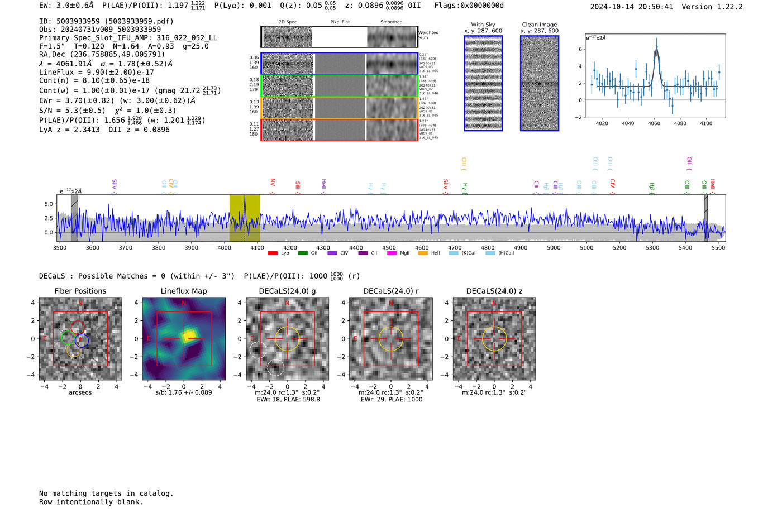Click the 'Row intentionally blank.' text

pos(91,502)
